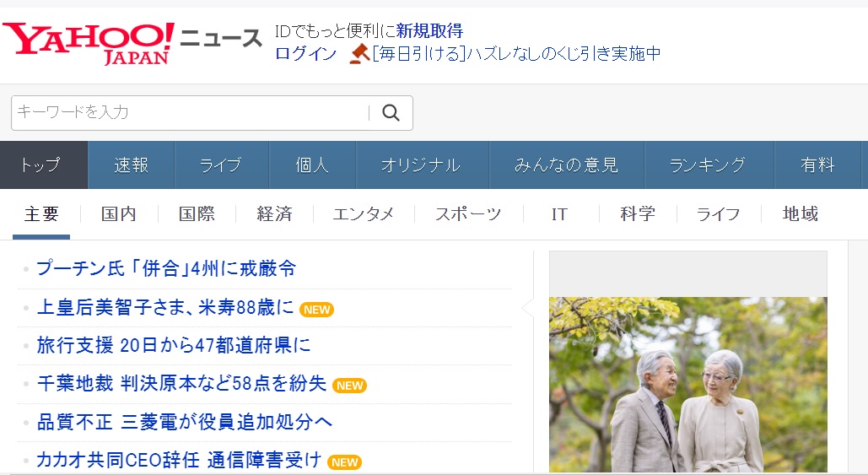Focus the キーワードを入力 search field
Image resolution: width=868 pixels, height=475 pixels.
pyautogui.click(x=190, y=113)
